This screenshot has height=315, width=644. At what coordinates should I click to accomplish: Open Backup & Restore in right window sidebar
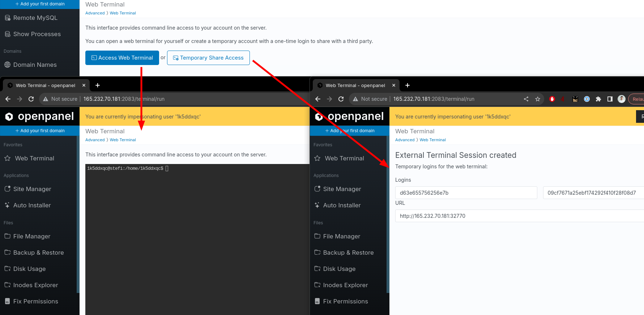tap(344, 253)
